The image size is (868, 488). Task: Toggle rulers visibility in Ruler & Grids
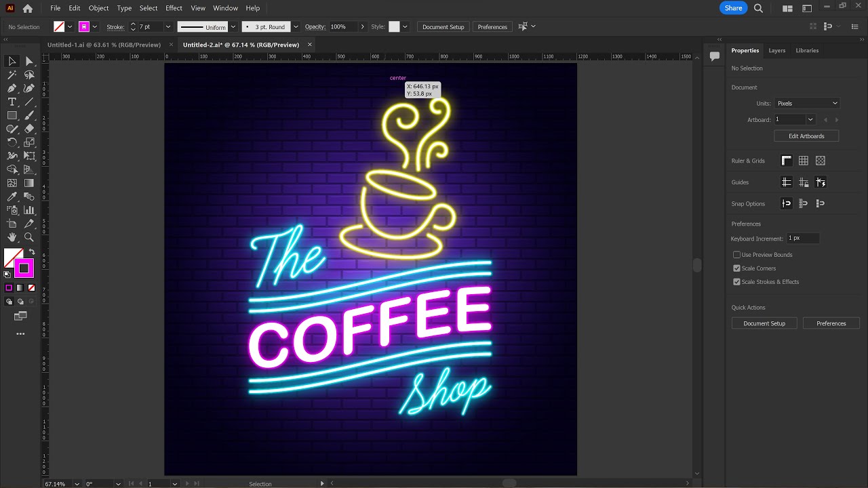[x=787, y=161]
